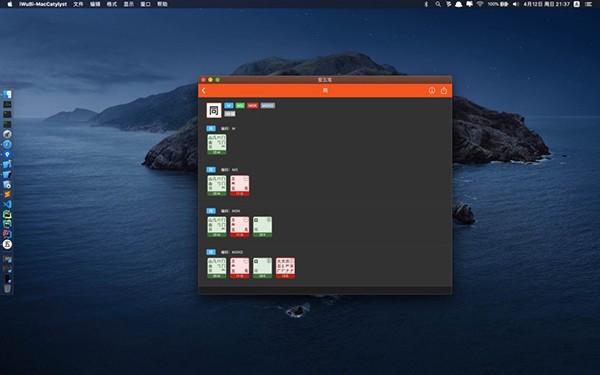Select the green MG code tag
600x375 pixels.
pyautogui.click(x=240, y=106)
